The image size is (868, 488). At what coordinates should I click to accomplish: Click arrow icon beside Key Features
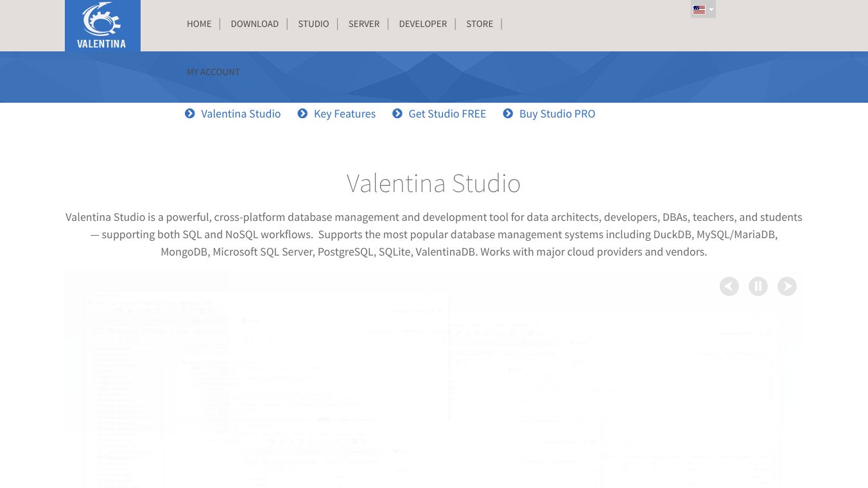tap(302, 114)
